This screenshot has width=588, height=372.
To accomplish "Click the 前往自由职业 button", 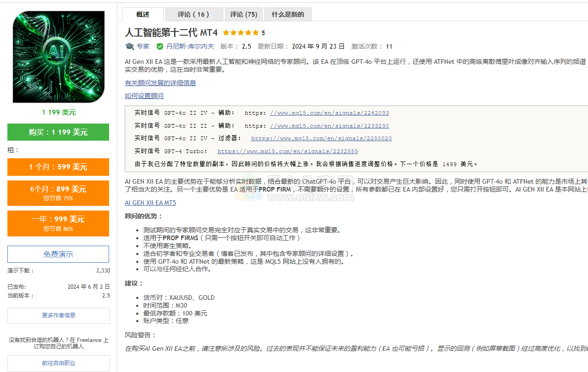I will click(x=59, y=363).
